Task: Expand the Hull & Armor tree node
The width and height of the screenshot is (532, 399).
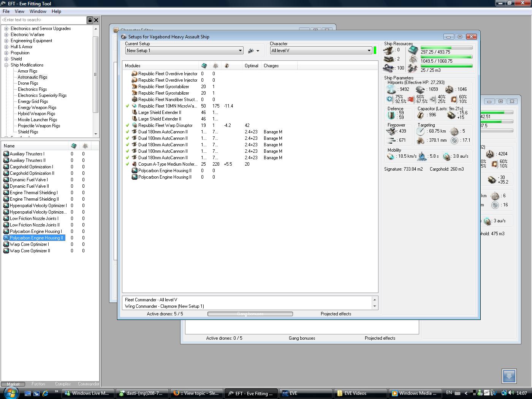Action: [6, 47]
